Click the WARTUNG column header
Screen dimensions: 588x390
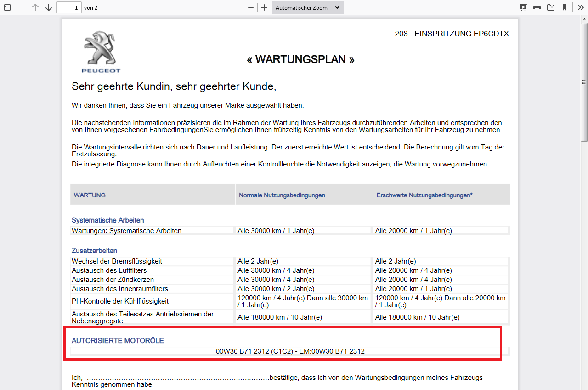click(x=90, y=195)
